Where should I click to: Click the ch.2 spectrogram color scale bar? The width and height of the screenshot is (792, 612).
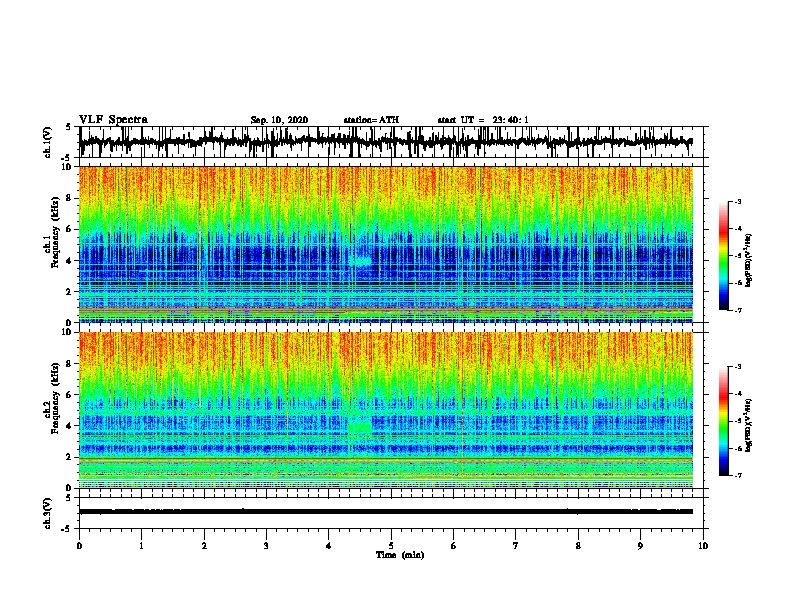click(x=723, y=421)
